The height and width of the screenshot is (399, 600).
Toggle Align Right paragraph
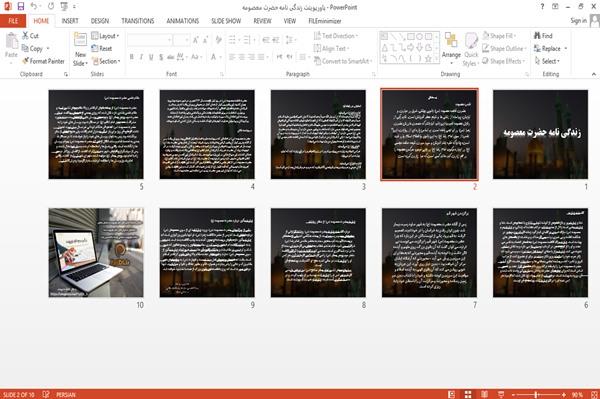(x=251, y=57)
